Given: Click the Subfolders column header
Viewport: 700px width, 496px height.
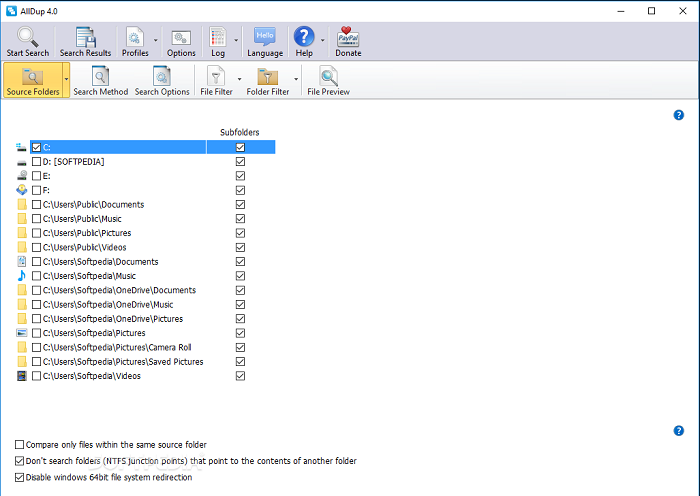Looking at the screenshot, I should point(240,132).
